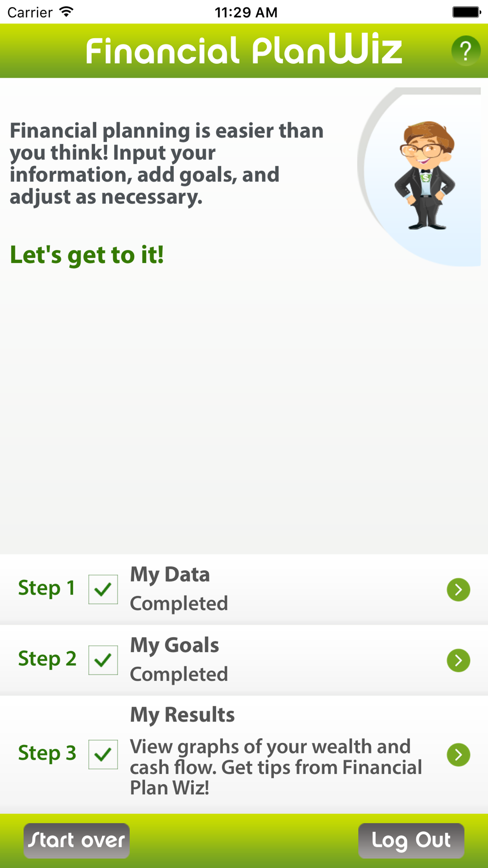The image size is (488, 868).
Task: Open My Goals with green arrow
Action: pyautogui.click(x=458, y=661)
